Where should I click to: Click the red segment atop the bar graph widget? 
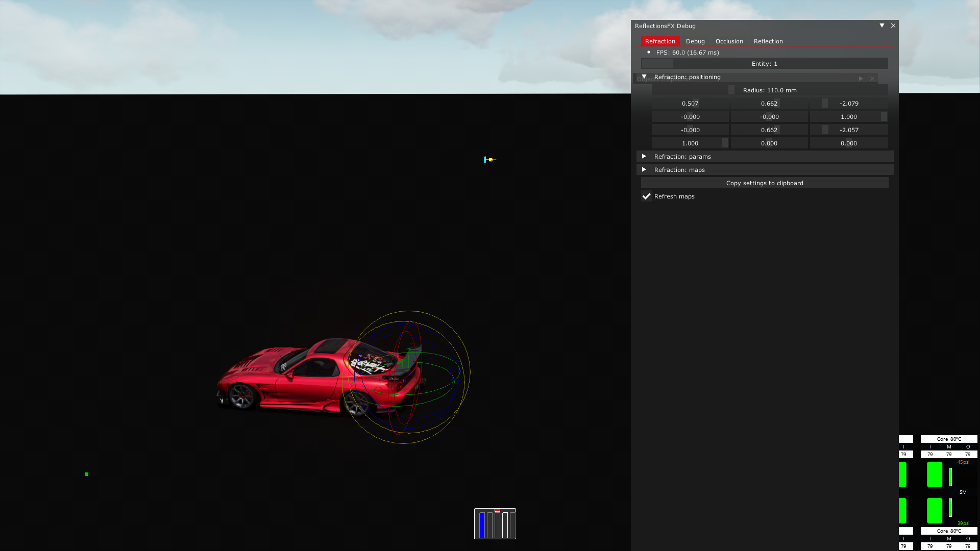click(497, 510)
